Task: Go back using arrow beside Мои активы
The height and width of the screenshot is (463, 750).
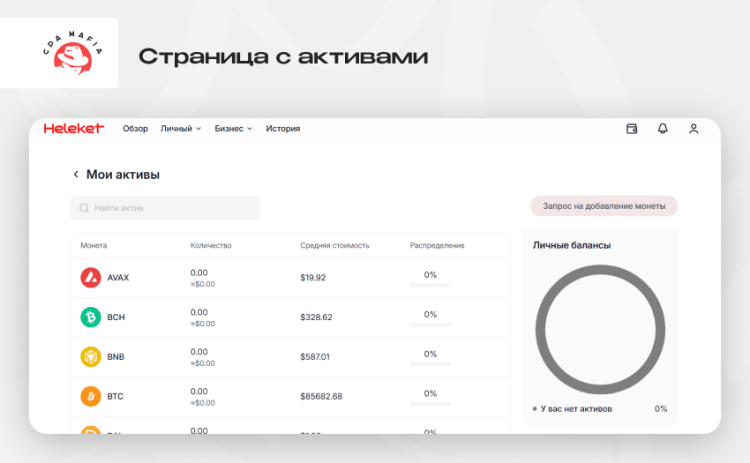Action: [x=76, y=175]
